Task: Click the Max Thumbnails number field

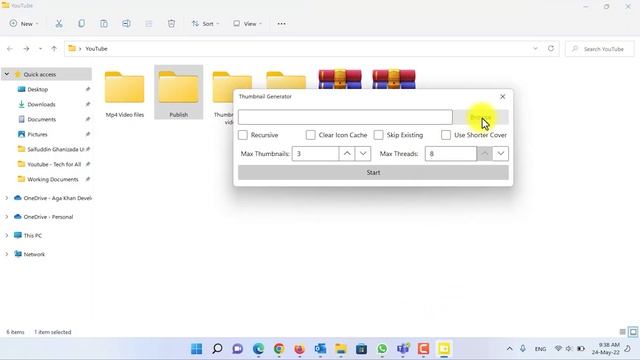Action: (315, 153)
